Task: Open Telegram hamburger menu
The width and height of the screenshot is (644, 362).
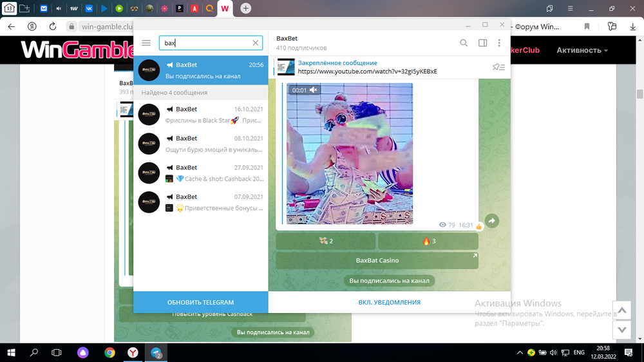Action: (146, 43)
